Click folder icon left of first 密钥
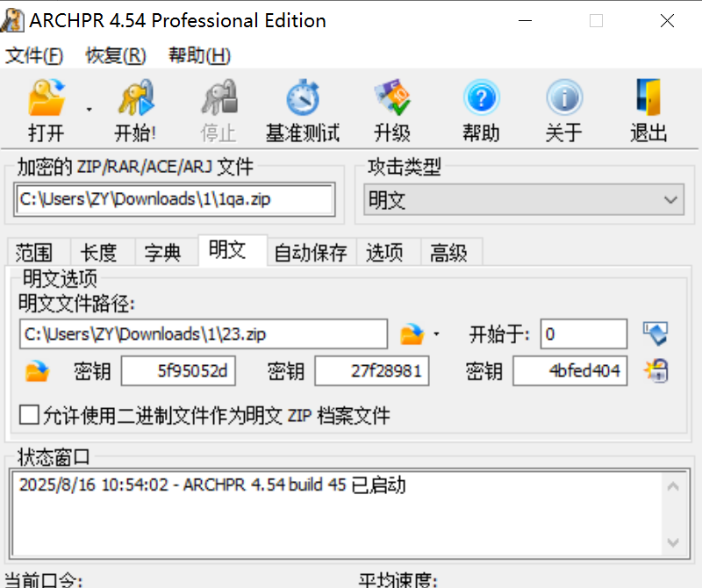 37,371
